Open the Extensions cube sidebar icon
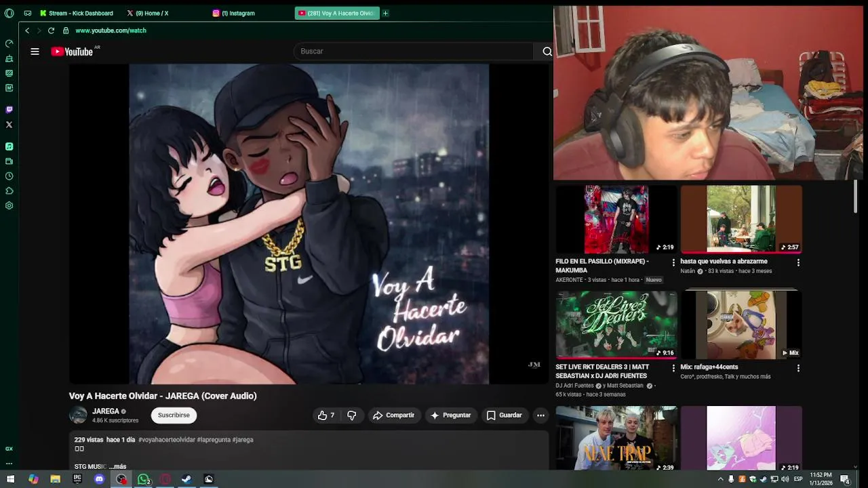Screen dimensions: 868x488 (x=9, y=191)
